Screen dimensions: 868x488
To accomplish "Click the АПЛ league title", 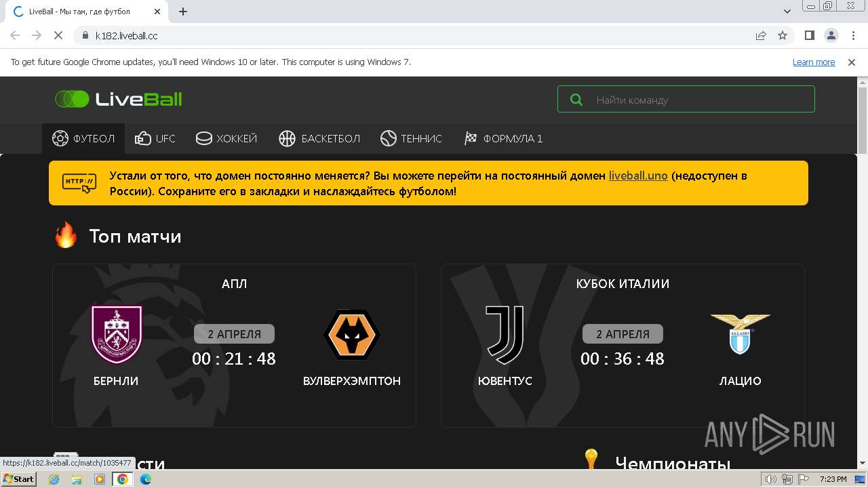I will pyautogui.click(x=235, y=284).
